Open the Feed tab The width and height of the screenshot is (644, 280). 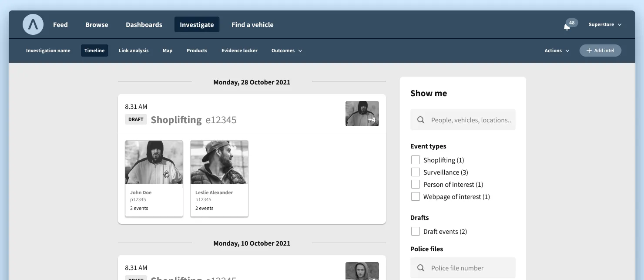[60, 25]
